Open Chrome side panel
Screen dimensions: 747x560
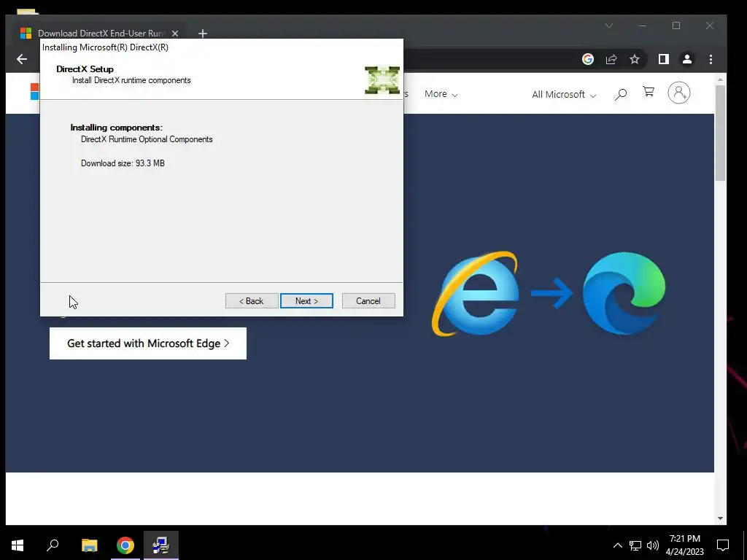pyautogui.click(x=664, y=59)
